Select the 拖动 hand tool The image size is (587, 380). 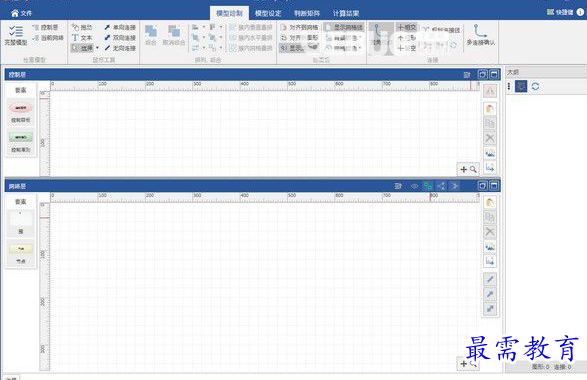(82, 27)
